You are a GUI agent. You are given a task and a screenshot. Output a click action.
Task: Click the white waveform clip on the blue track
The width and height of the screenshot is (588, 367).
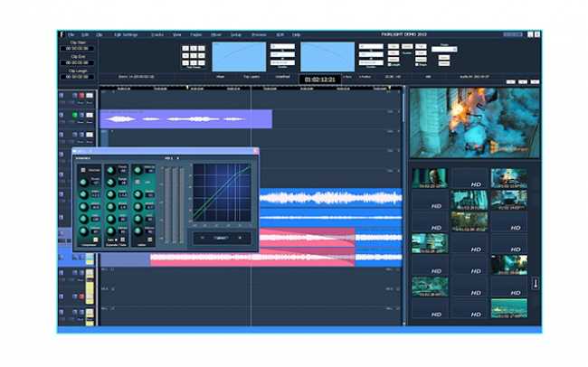(330, 198)
